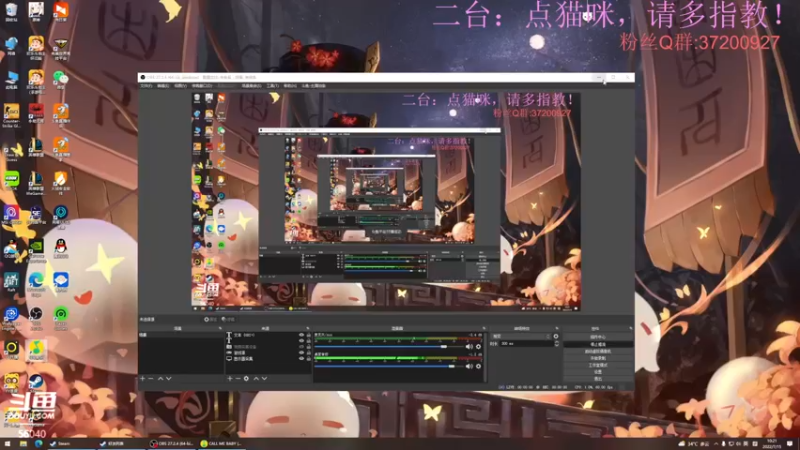Open the 视图(V) menu
Viewport: 800px width, 450px height.
[181, 86]
